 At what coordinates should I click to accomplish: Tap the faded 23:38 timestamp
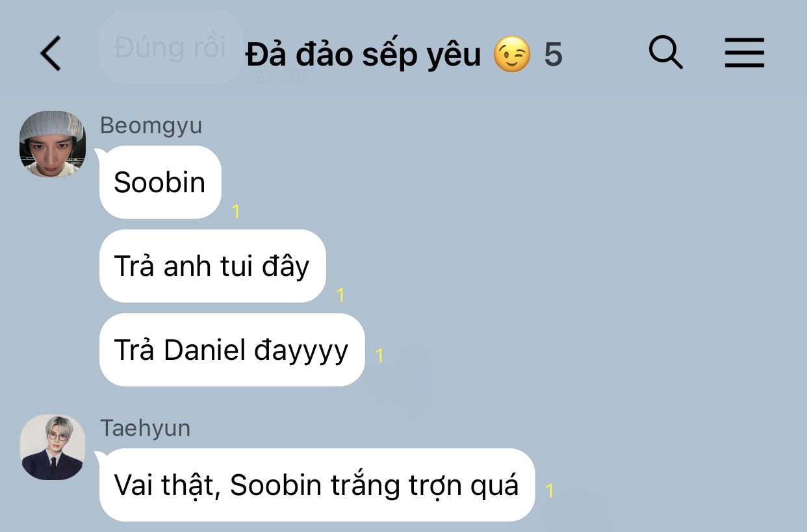pyautogui.click(x=279, y=78)
